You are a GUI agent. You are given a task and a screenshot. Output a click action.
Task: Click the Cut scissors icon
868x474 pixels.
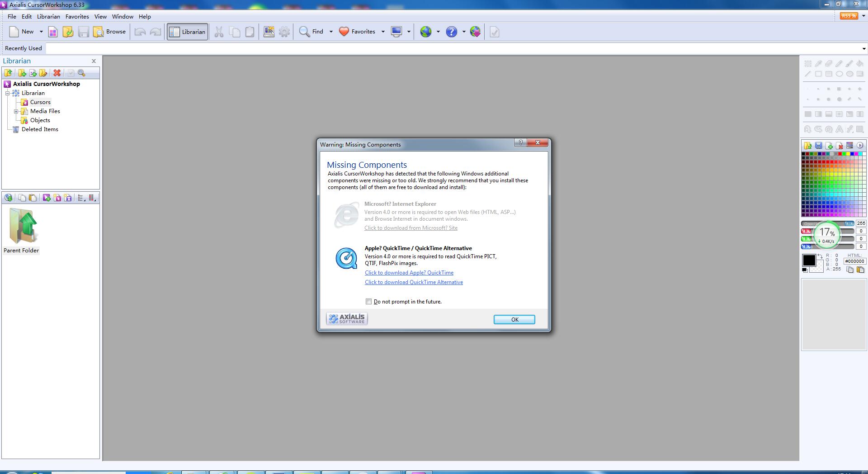(x=219, y=32)
